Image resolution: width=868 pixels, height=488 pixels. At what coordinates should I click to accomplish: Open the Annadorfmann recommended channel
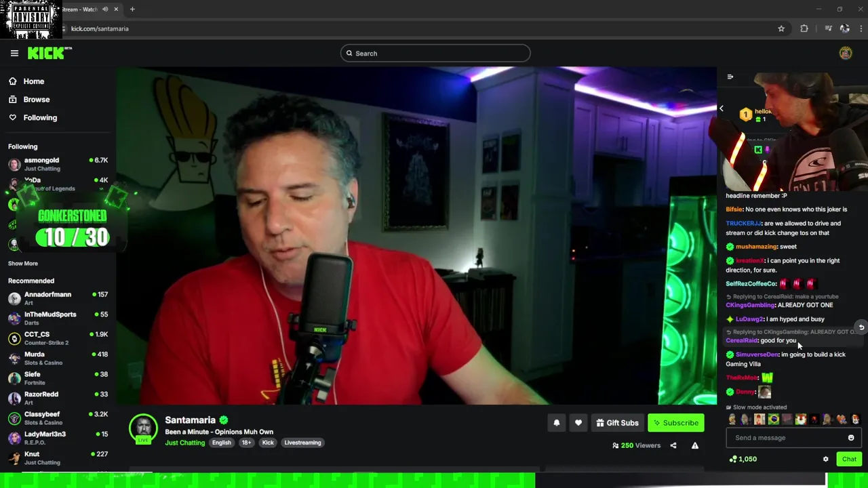[58, 298]
